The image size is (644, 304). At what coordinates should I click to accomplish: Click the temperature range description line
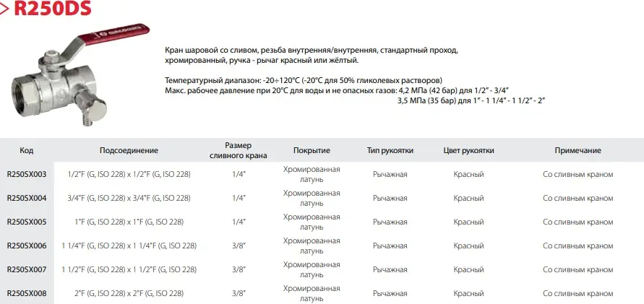tap(303, 79)
